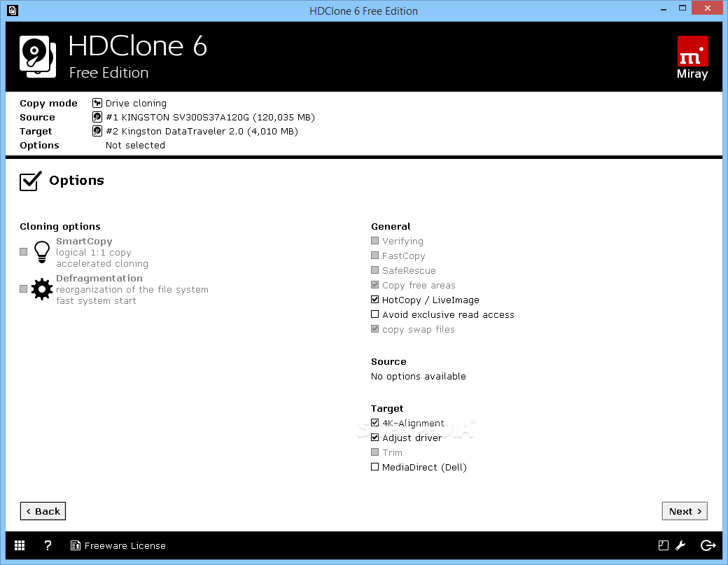This screenshot has width=728, height=565.
Task: Click 'reorganization of the file system' text
Action: point(132,289)
